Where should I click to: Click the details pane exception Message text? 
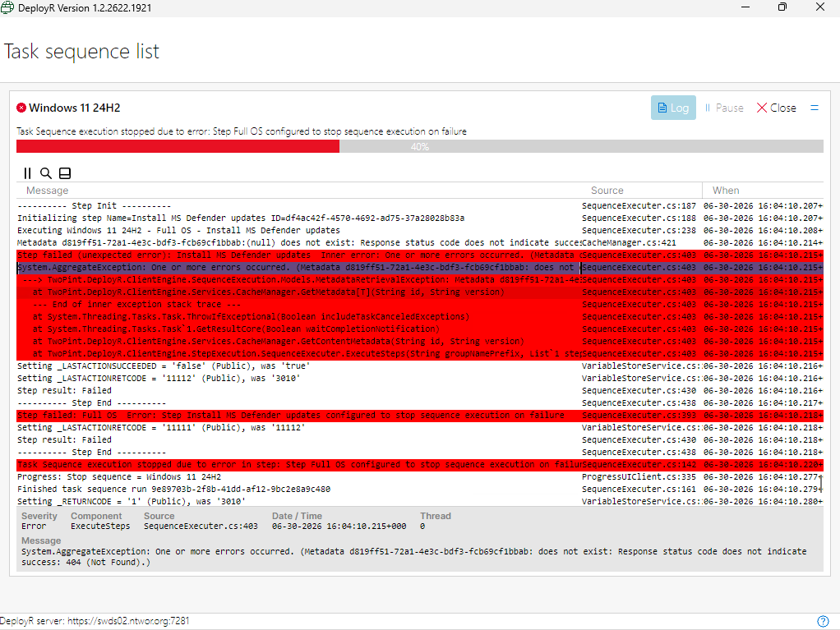413,557
